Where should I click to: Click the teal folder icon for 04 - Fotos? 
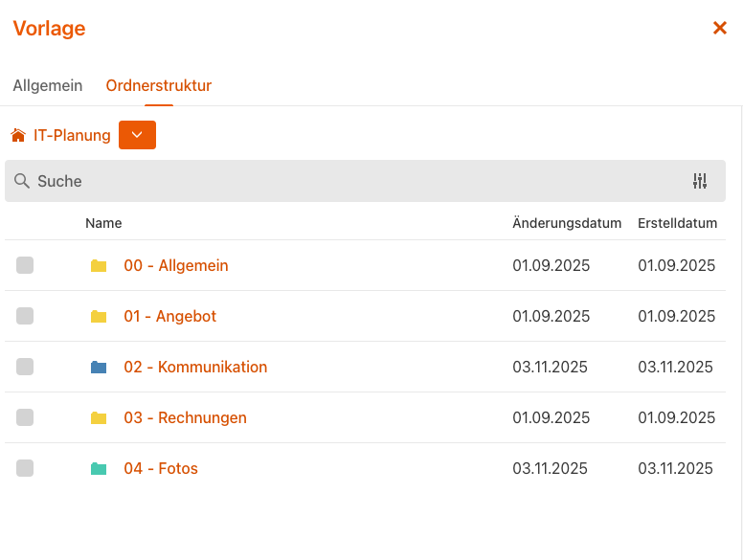[99, 469]
